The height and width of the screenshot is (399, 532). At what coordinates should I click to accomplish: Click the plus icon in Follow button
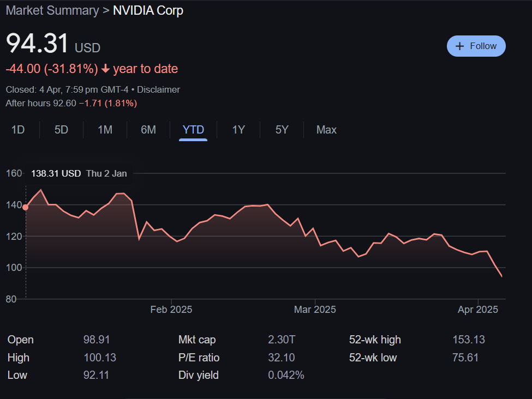coord(460,46)
